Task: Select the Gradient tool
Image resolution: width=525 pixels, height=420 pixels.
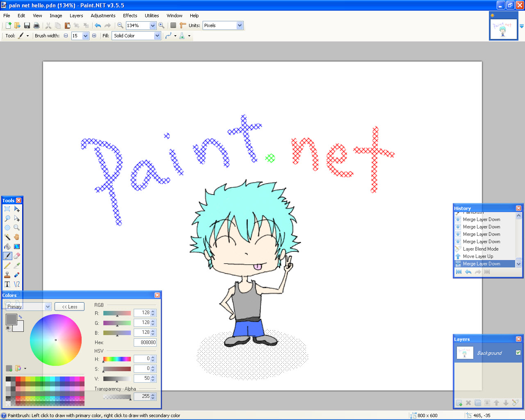Action: 16,246
